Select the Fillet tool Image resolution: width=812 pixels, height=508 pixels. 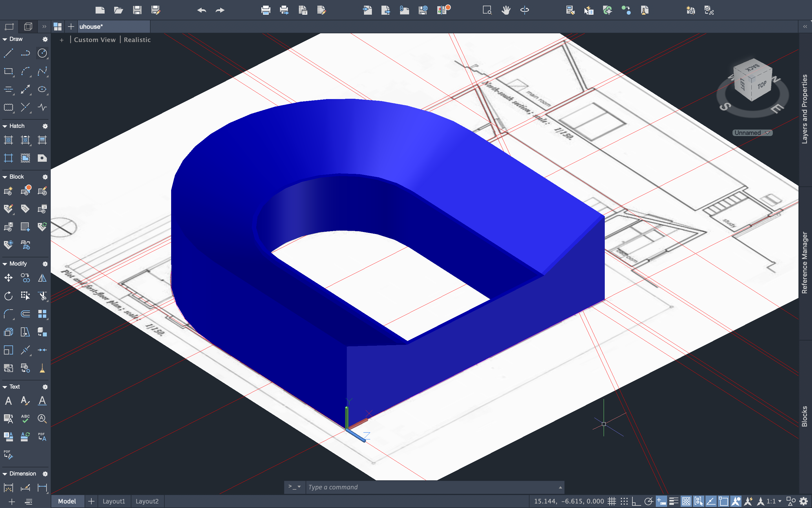tap(8, 314)
